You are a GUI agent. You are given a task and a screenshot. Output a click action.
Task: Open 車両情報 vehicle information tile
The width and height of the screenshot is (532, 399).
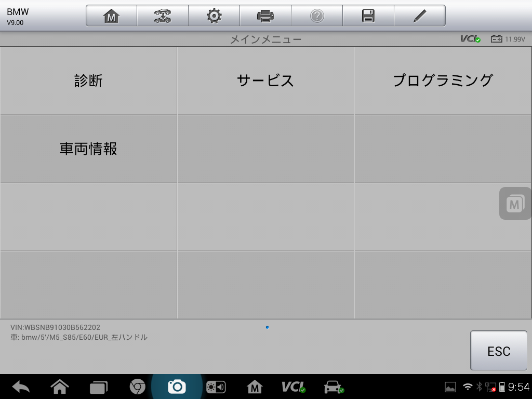88,149
